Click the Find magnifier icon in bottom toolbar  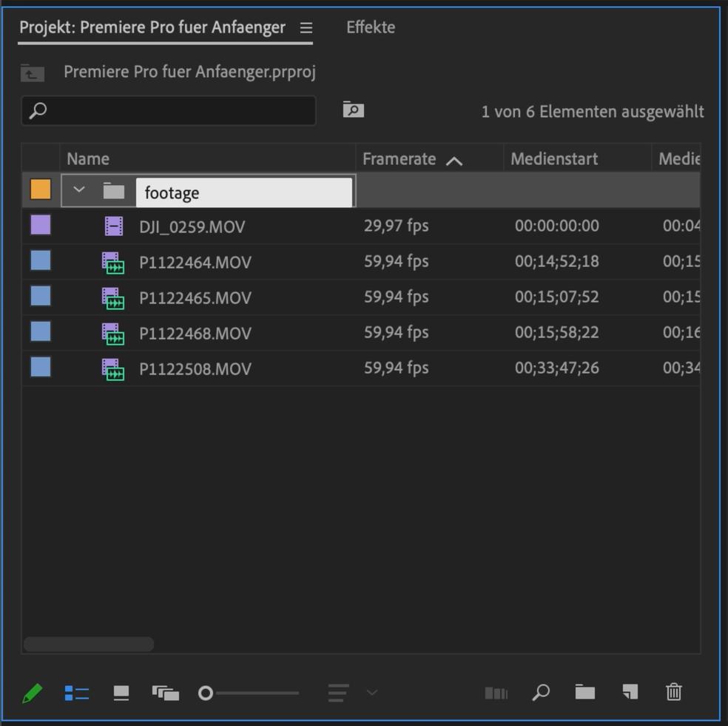[x=541, y=693]
